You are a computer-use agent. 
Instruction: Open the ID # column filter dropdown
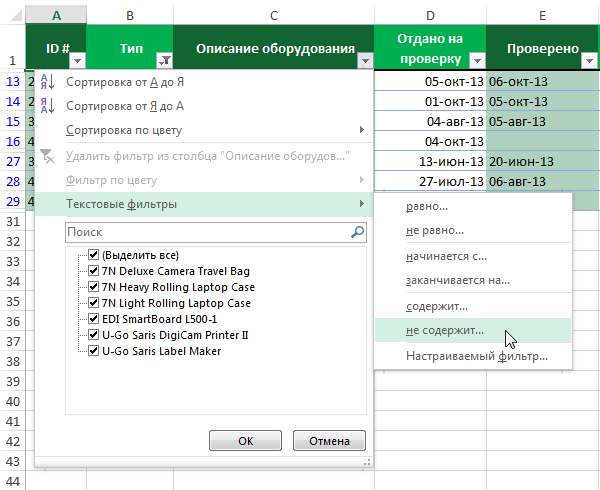78,60
